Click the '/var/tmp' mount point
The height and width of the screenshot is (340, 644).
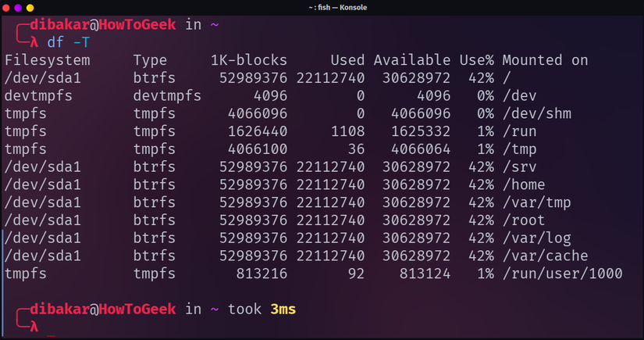click(537, 202)
